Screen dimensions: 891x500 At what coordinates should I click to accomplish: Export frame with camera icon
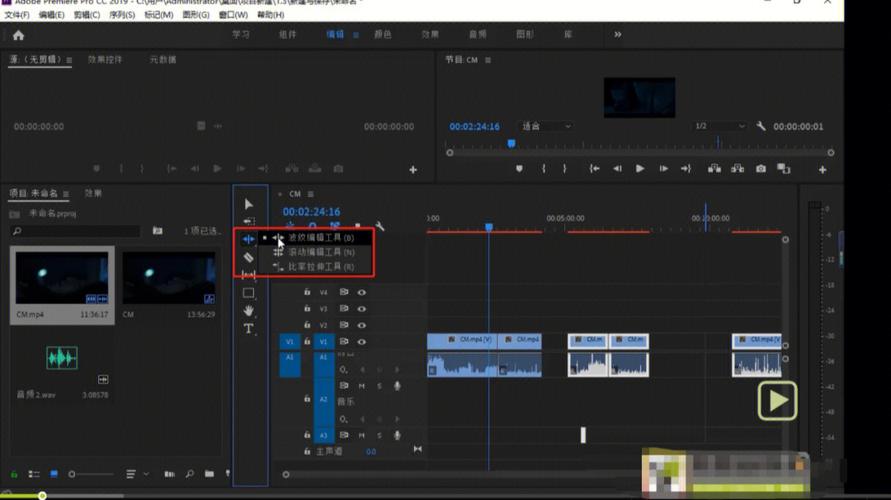click(x=760, y=169)
